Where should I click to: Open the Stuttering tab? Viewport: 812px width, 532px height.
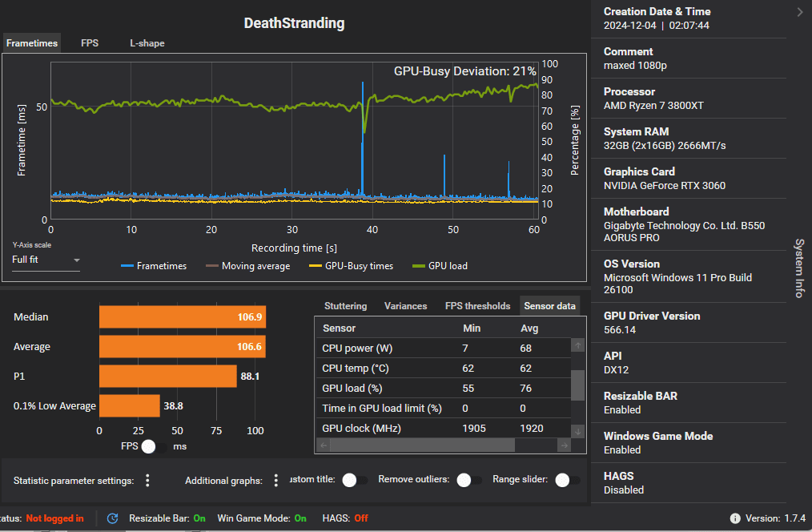click(345, 305)
